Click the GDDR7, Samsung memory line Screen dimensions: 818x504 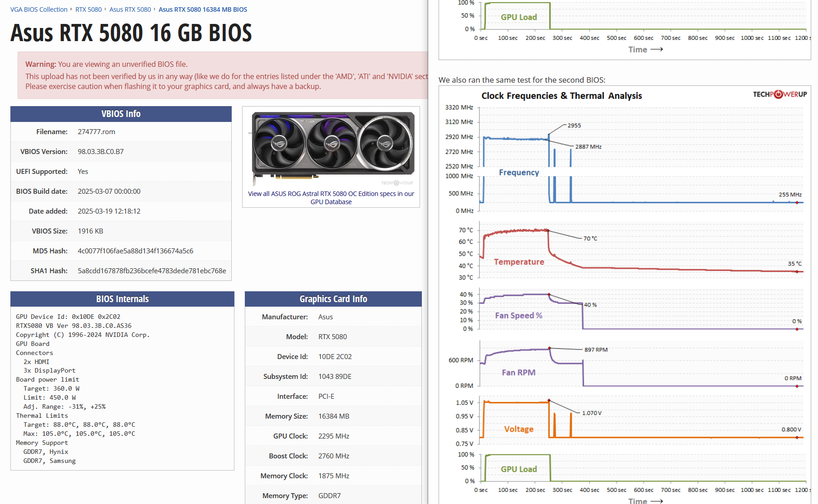50,461
